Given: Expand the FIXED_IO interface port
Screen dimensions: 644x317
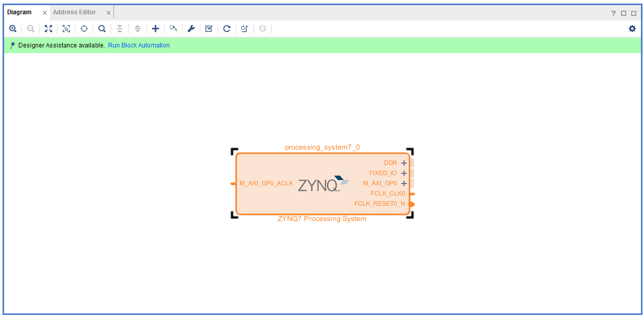Looking at the screenshot, I should click(404, 174).
